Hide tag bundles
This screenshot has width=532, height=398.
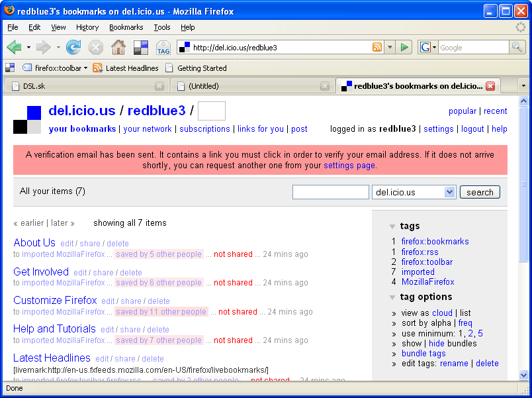click(437, 343)
